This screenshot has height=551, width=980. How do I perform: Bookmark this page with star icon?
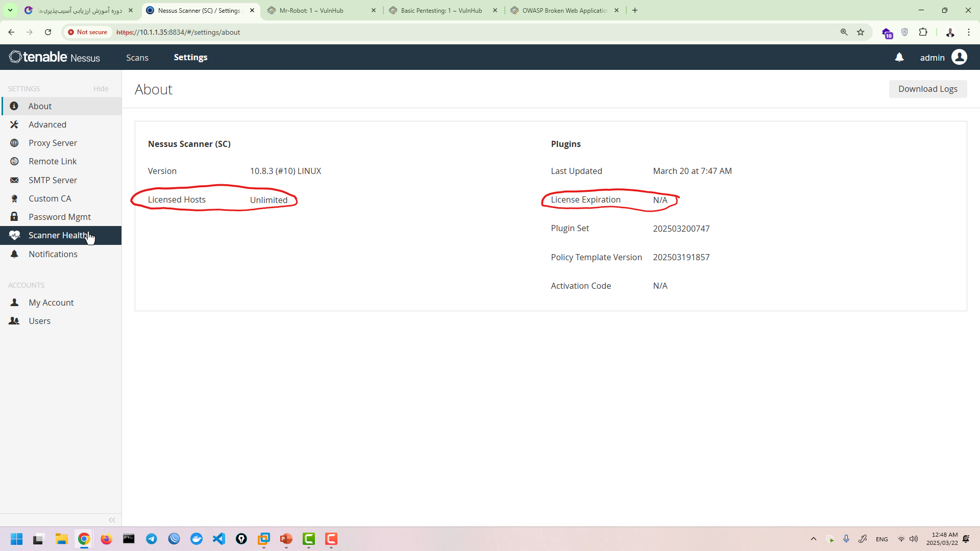click(x=861, y=32)
